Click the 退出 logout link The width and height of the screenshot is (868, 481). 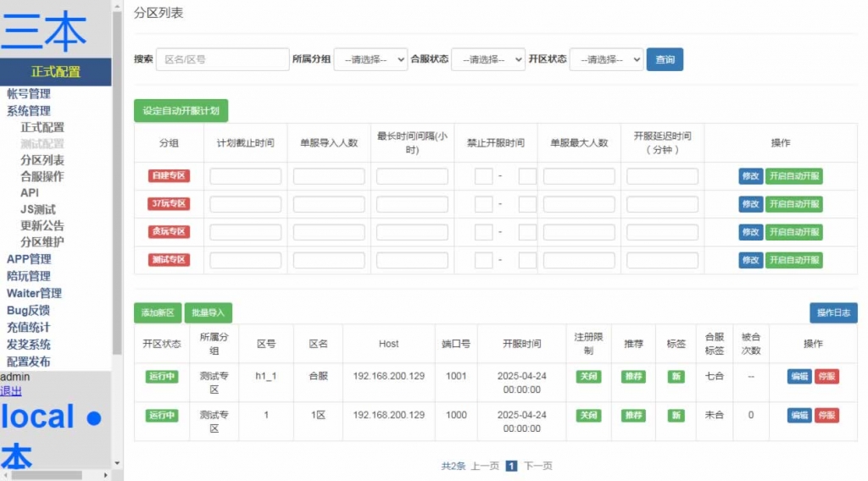pyautogui.click(x=11, y=391)
